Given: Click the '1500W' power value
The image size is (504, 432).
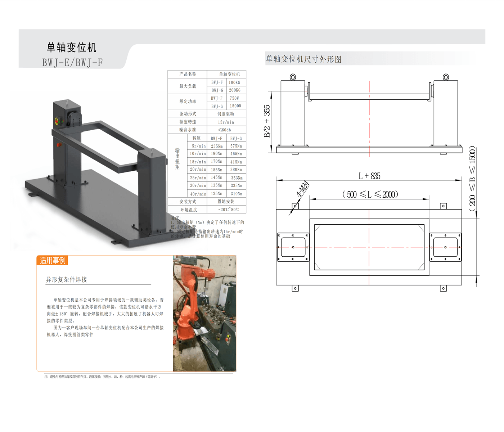Looking at the screenshot, I should click(235, 106).
